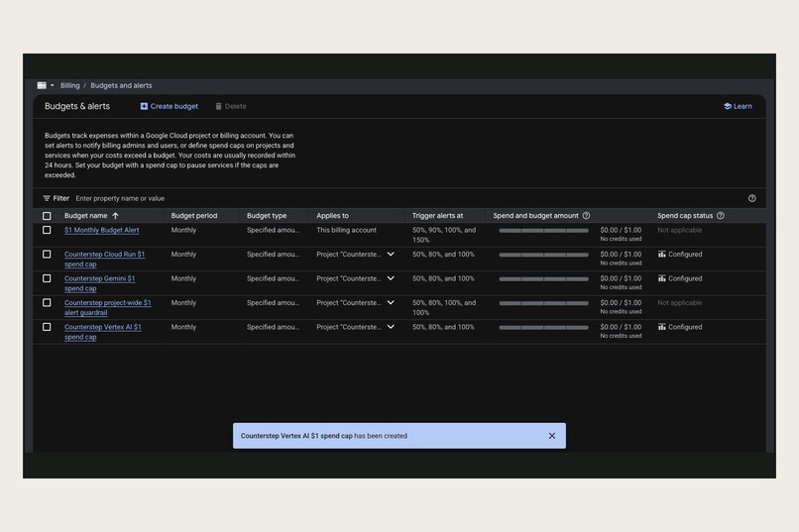Go to the Billing breadcrumb
Screen dimensions: 799x532
point(69,85)
